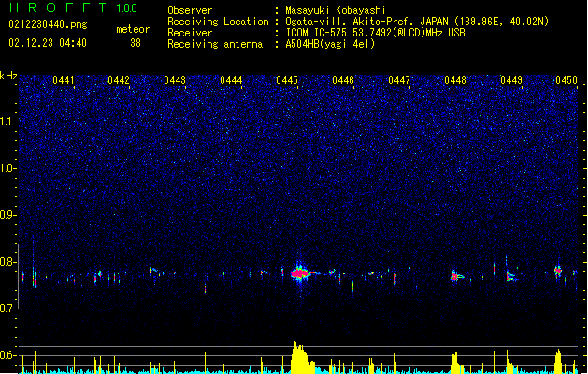The height and width of the screenshot is (374, 588).
Task: Click the 0.7 frequency axis label
Action: coord(8,309)
